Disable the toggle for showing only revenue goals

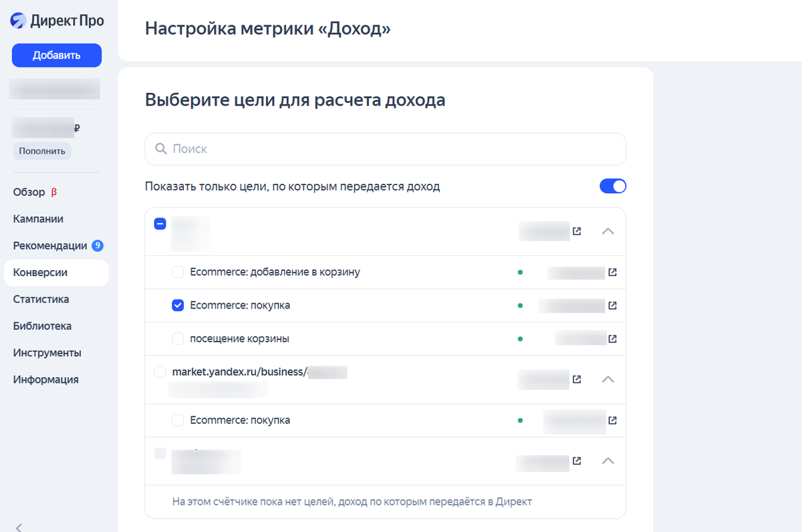coord(613,186)
